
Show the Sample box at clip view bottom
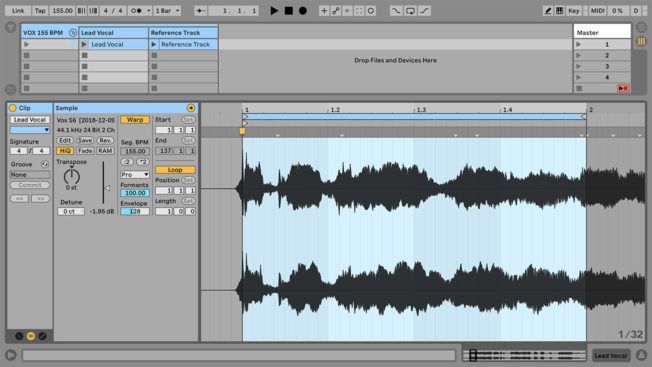pyautogui.click(x=31, y=336)
